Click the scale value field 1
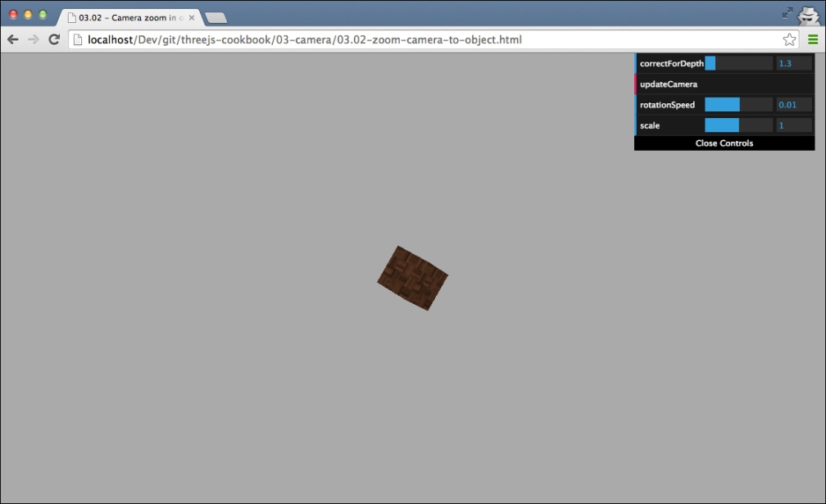 [794, 125]
